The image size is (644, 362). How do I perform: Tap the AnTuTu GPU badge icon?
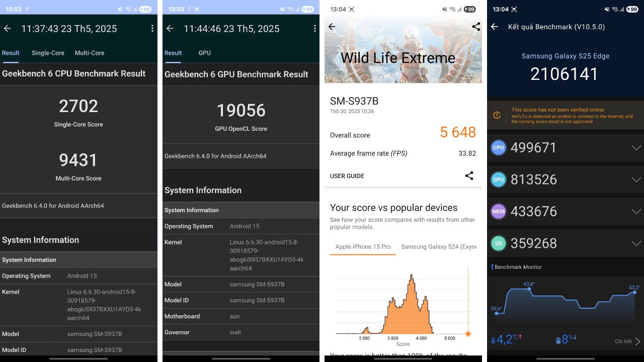pyautogui.click(x=498, y=179)
